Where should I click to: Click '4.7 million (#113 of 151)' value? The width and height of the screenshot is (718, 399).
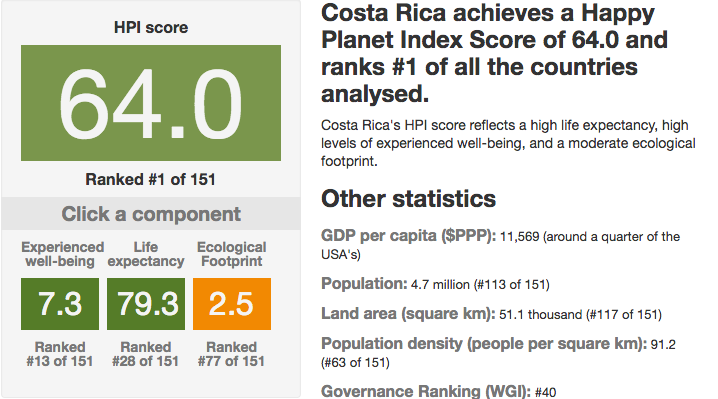480,285
